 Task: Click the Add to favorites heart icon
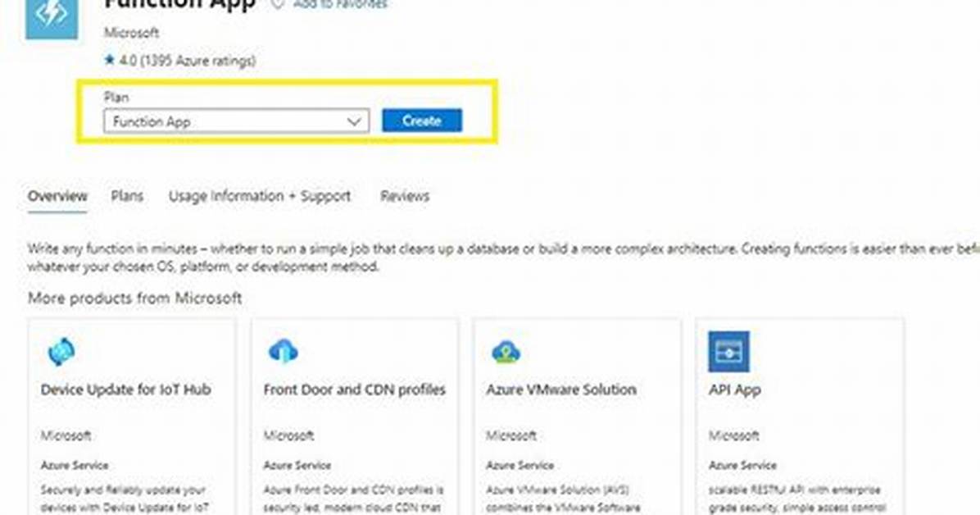click(278, 4)
